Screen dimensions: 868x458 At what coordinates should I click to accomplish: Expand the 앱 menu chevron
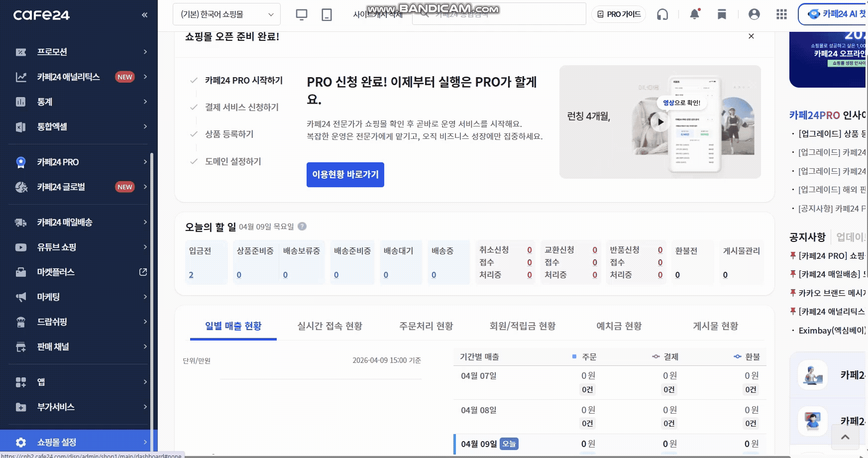click(145, 382)
